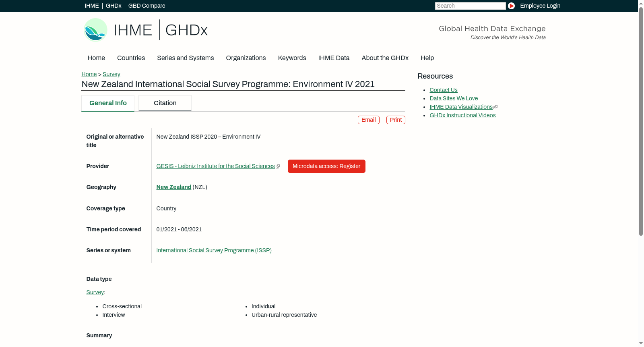
Task: Open the Organizations menu item
Action: [246, 58]
